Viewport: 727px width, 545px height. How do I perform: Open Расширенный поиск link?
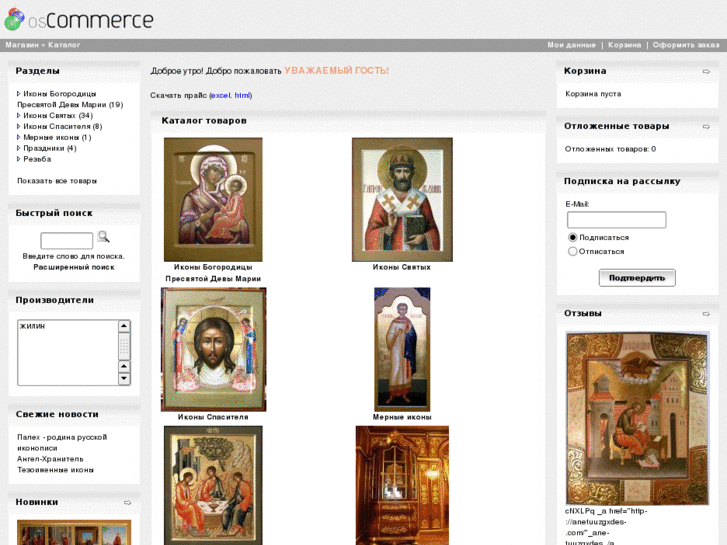coord(74,267)
